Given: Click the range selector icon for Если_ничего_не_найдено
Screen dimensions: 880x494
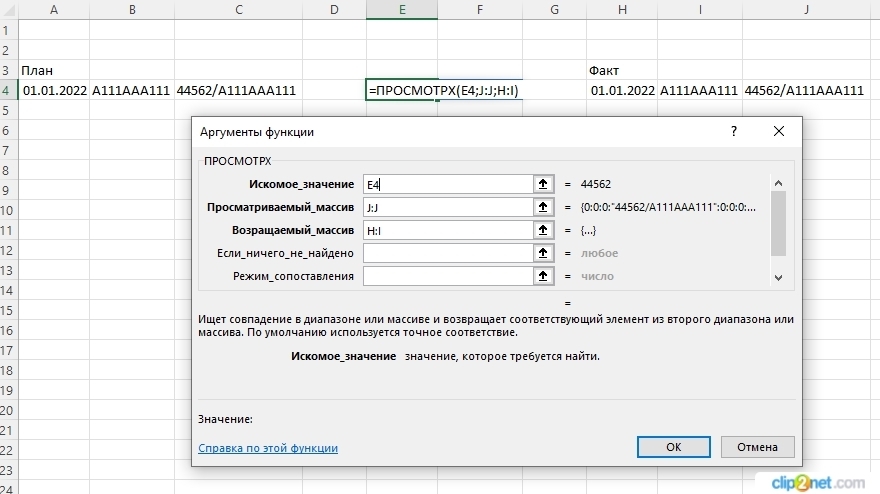Looking at the screenshot, I should pyautogui.click(x=544, y=253).
